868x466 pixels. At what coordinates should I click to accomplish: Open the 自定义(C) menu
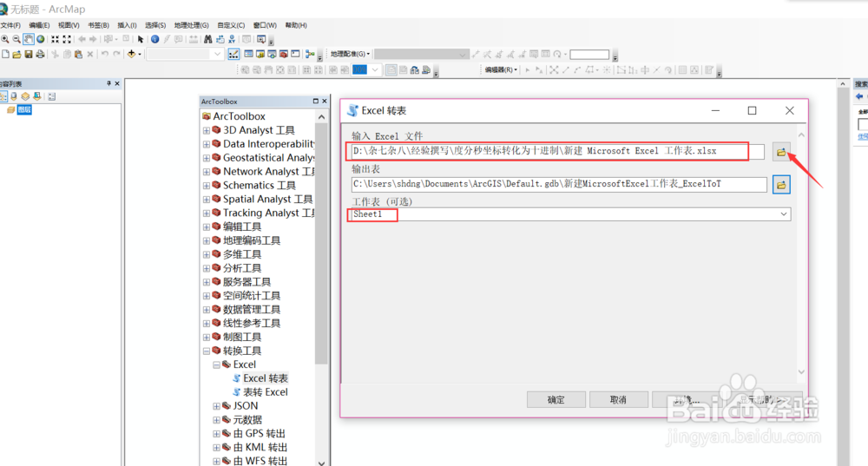tap(231, 25)
